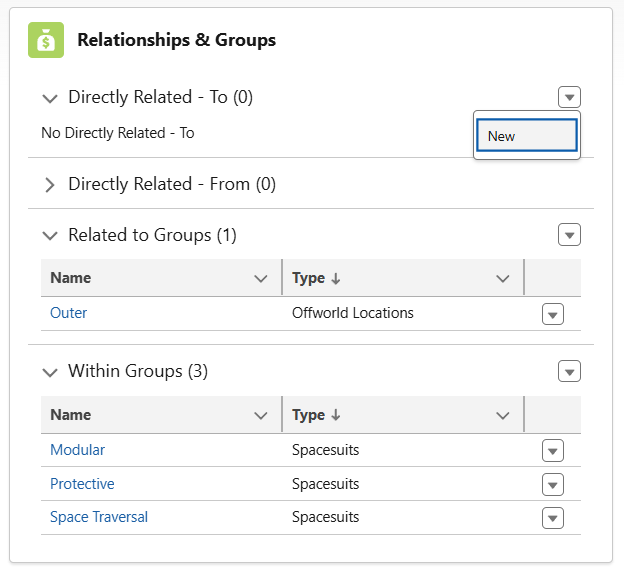Select New from the open dropdown menu
The image size is (624, 573).
click(527, 136)
